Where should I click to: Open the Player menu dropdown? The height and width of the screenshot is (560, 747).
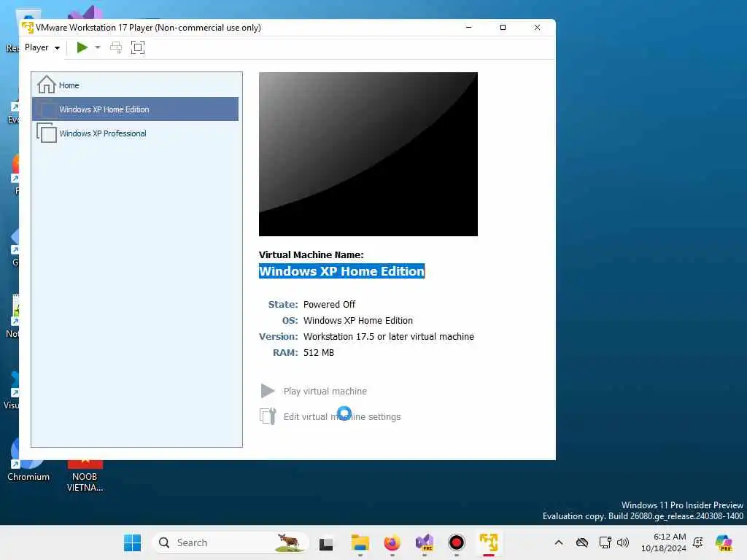42,47
